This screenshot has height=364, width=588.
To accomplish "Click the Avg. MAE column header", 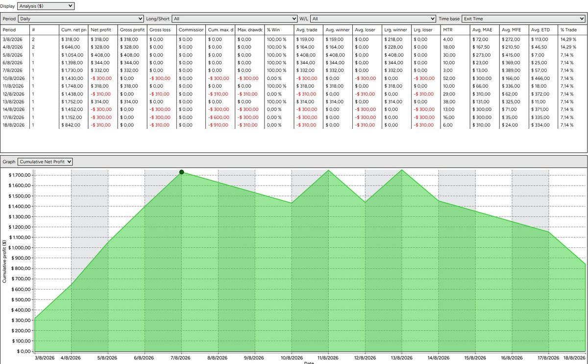I will 485,30.
